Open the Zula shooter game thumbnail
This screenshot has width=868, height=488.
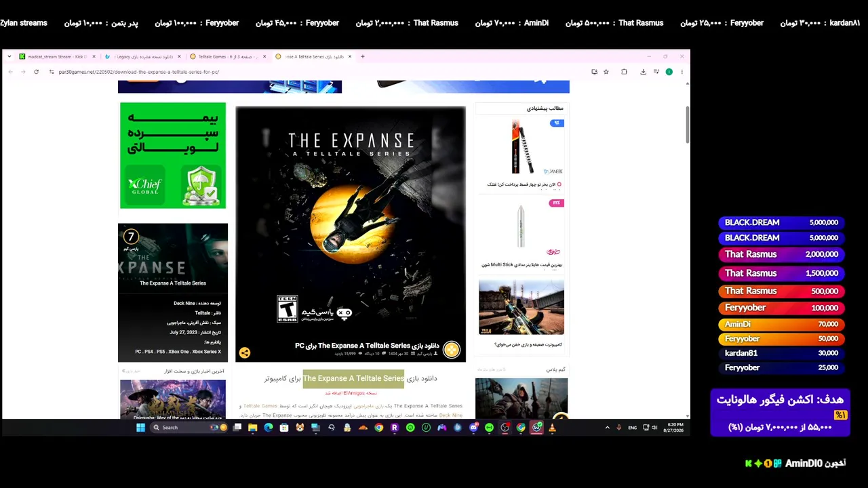coord(521,307)
